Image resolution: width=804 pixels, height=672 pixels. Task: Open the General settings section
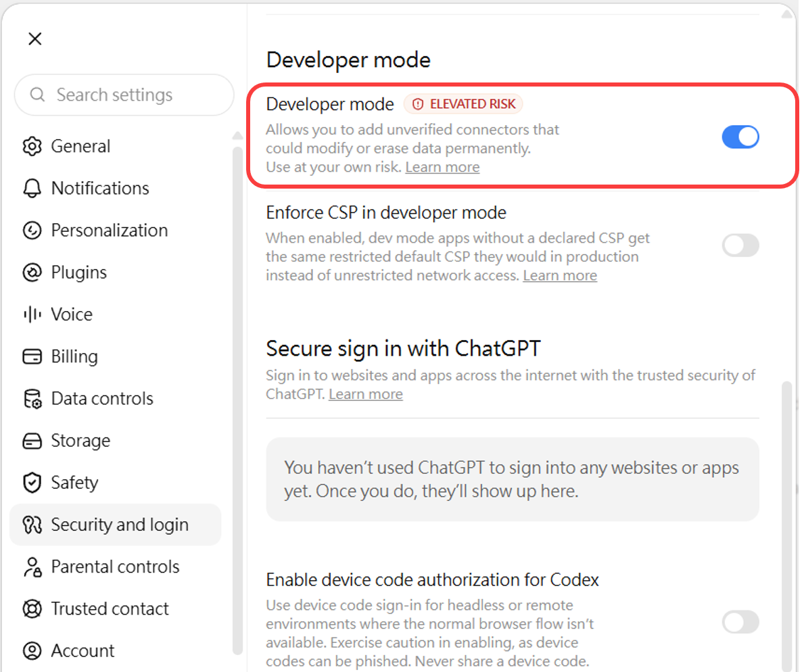pos(80,147)
